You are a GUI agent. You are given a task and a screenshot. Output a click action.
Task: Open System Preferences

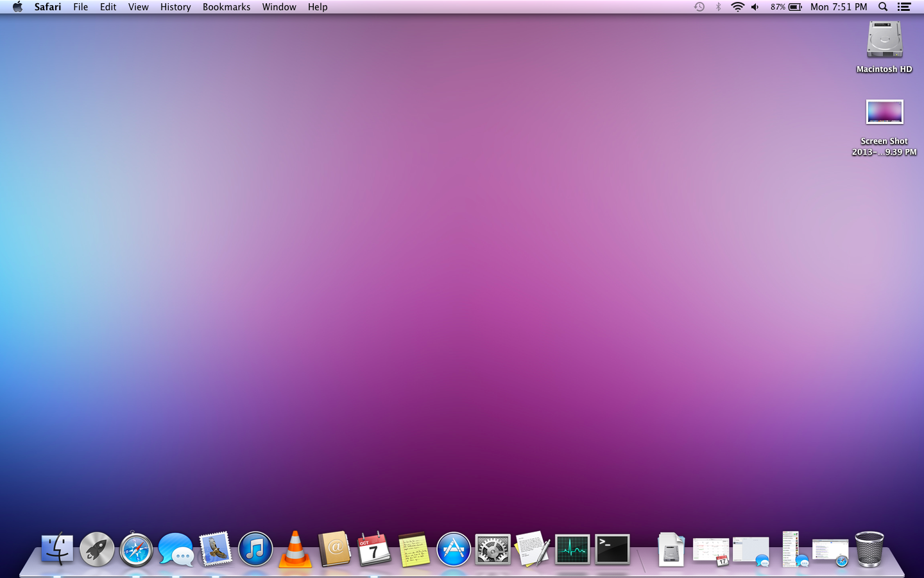(x=493, y=550)
